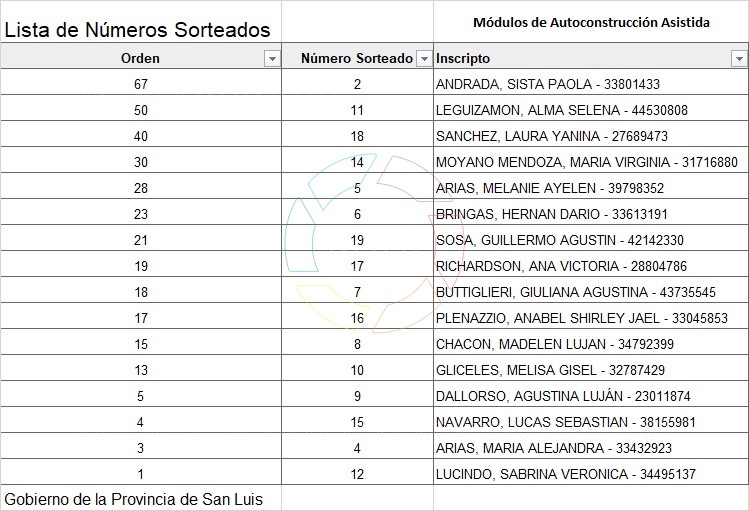Click the Gobierno de la Provincia footer text
749x511 pixels.
point(134,498)
